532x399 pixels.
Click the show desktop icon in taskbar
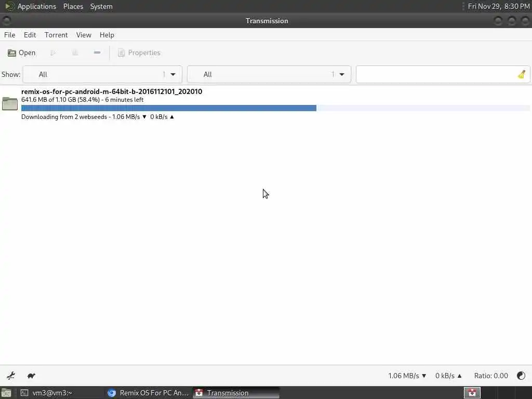click(x=6, y=393)
